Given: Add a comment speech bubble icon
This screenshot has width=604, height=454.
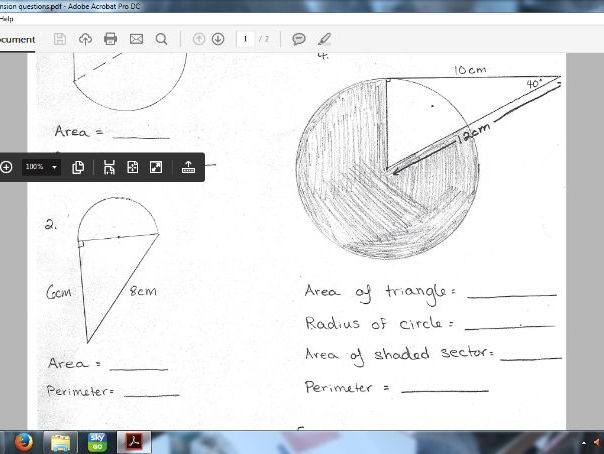Looking at the screenshot, I should click(x=299, y=39).
